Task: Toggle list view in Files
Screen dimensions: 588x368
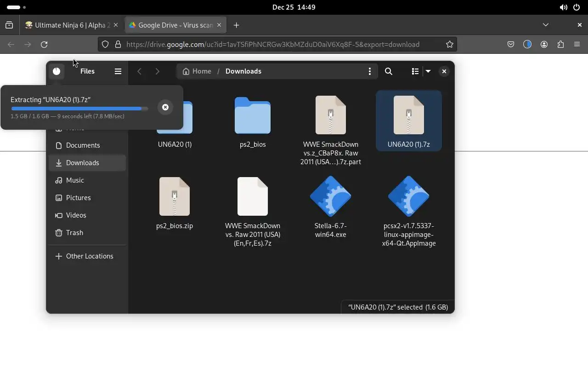Action: pos(415,71)
